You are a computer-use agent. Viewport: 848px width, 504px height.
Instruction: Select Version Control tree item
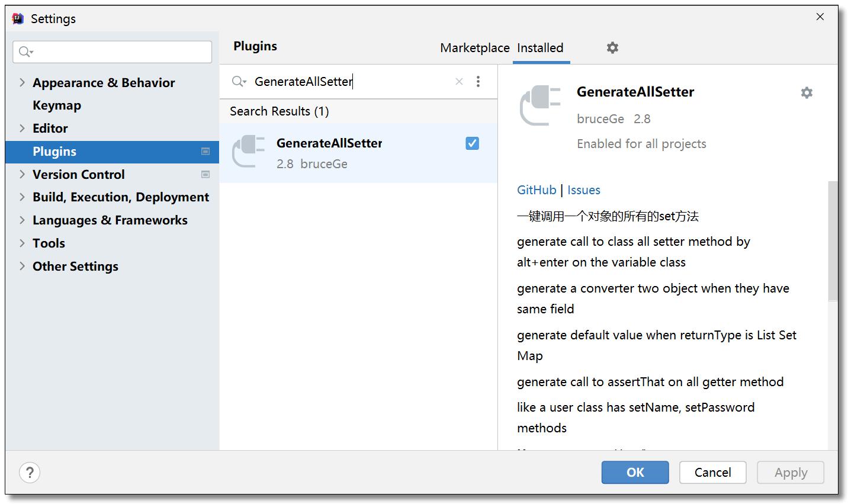coord(79,175)
